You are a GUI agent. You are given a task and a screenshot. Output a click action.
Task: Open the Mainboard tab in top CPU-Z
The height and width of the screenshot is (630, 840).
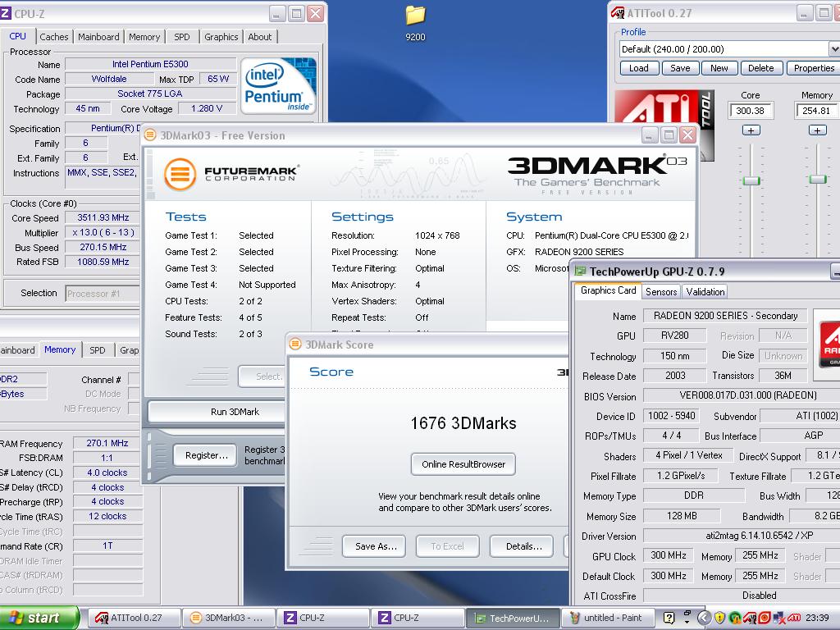[x=98, y=37]
